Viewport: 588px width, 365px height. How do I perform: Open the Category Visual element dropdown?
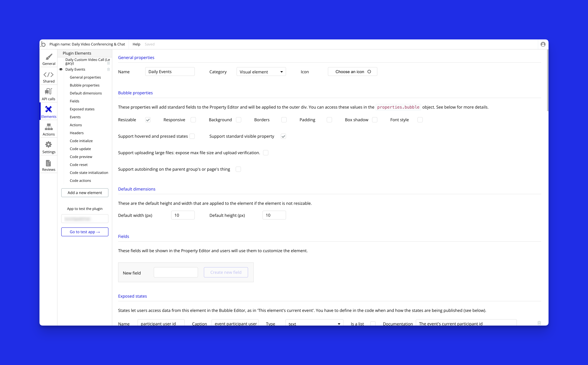(261, 72)
